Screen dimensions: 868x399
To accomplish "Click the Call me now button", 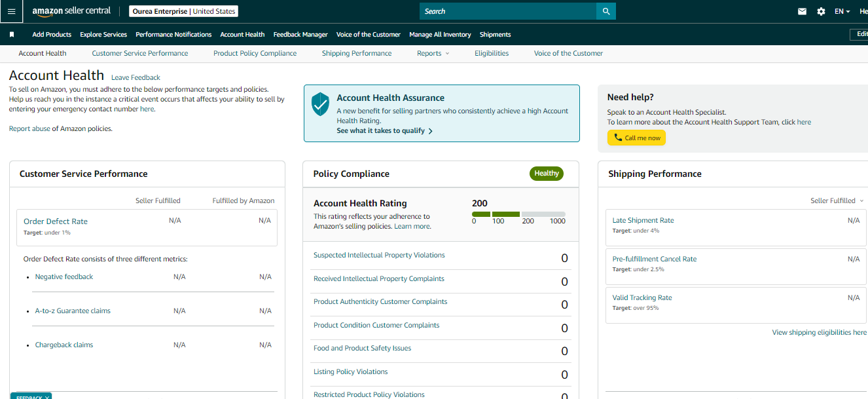I will tap(636, 138).
